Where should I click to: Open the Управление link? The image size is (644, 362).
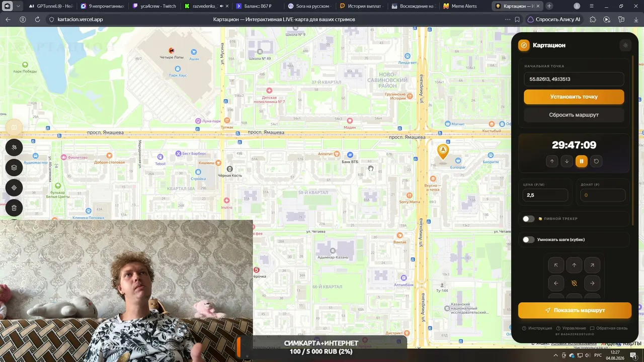tap(571, 328)
